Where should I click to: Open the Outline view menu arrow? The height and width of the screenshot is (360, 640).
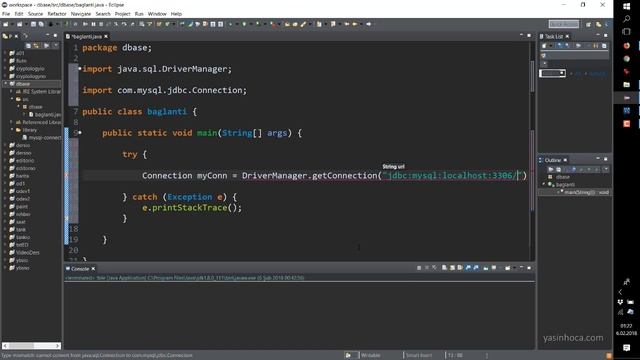[x=606, y=169]
